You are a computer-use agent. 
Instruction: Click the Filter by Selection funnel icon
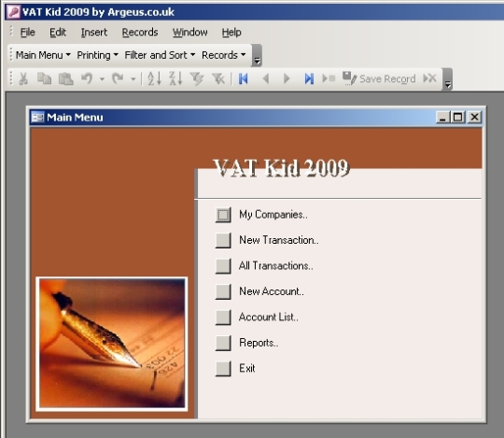tap(196, 78)
